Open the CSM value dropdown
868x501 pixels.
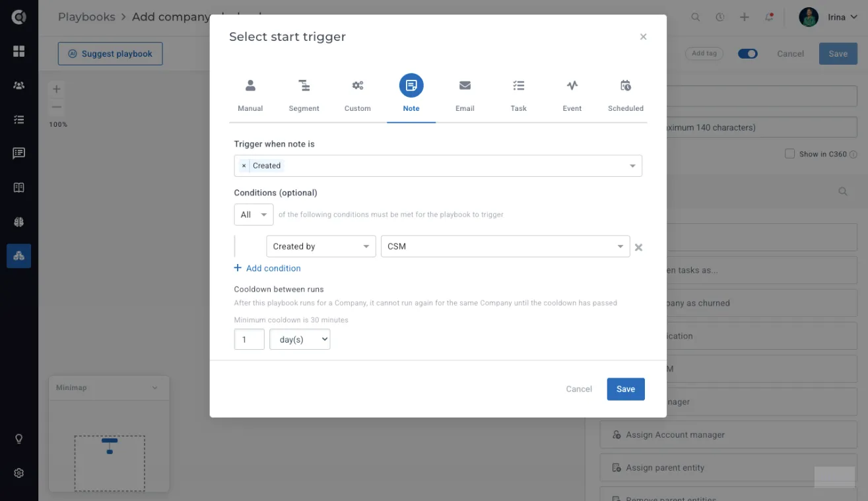point(505,246)
